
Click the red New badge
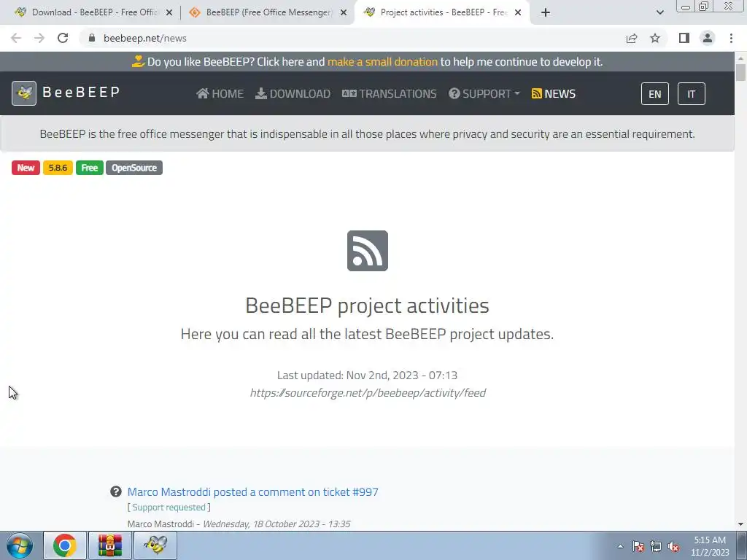[x=26, y=168]
